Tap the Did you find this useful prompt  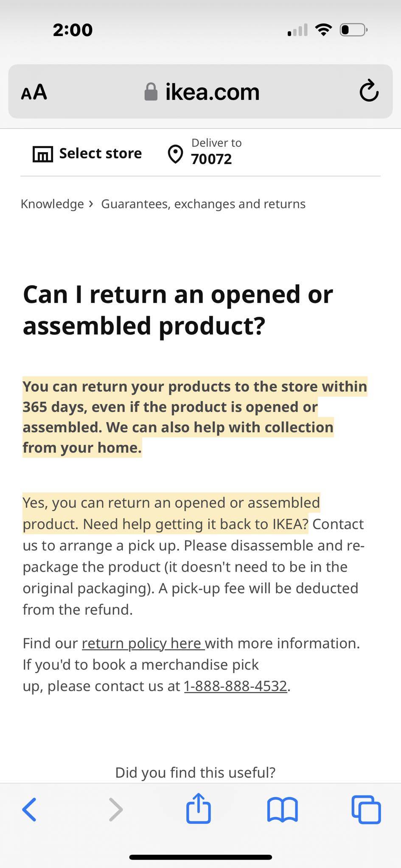pos(195,772)
